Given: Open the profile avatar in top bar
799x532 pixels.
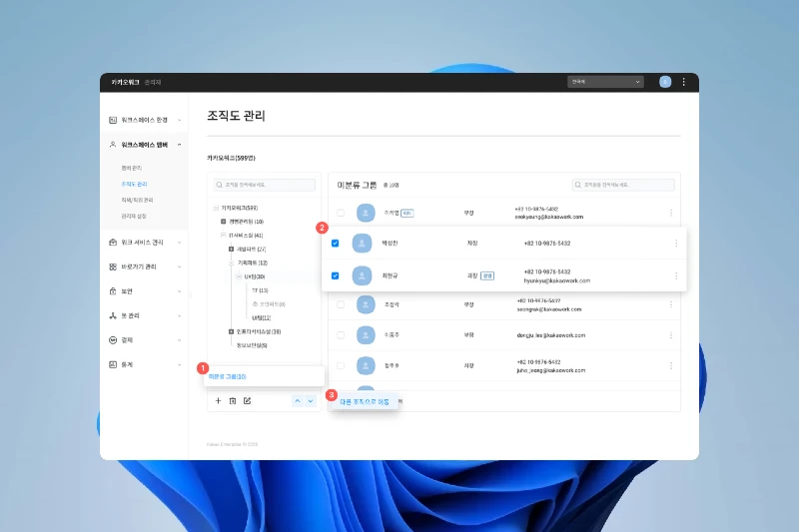Looking at the screenshot, I should click(665, 82).
